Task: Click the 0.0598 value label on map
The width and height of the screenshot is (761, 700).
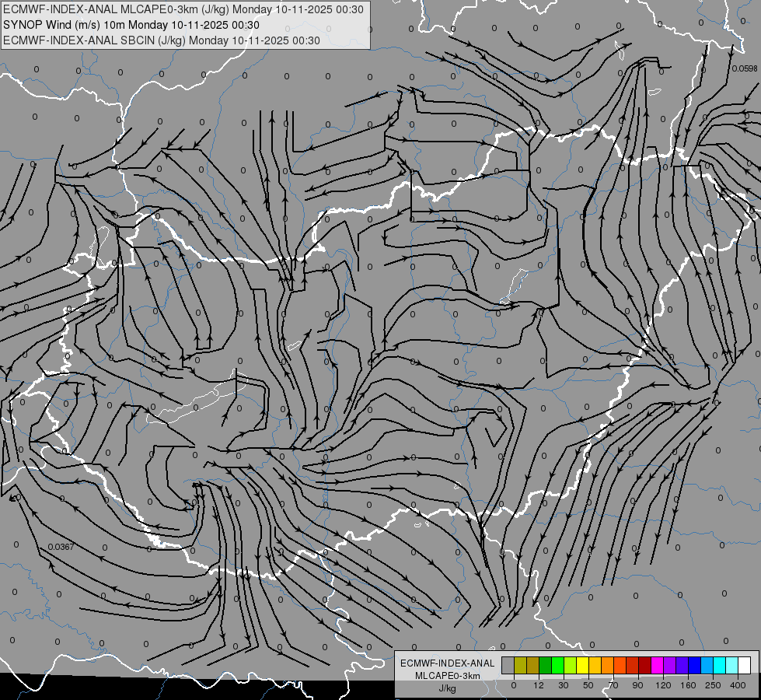Action: click(745, 68)
